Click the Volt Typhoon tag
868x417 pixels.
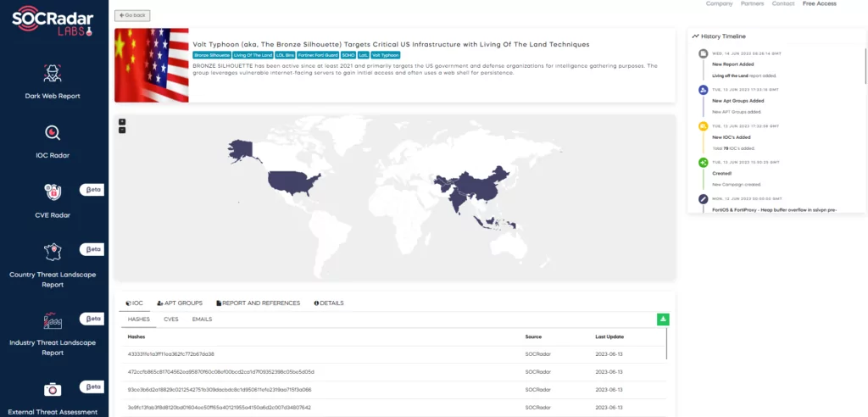[x=386, y=55]
